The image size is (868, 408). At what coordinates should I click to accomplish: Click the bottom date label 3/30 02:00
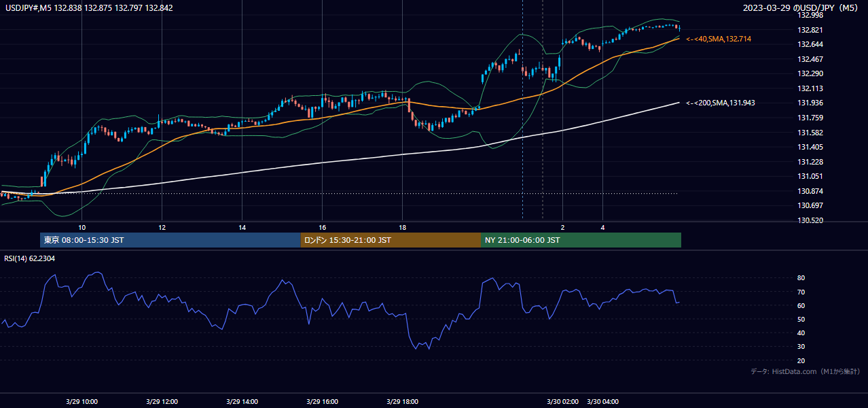pos(563,402)
